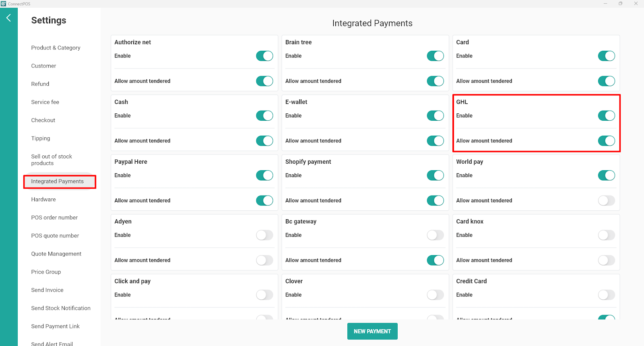644x346 pixels.
Task: Turn on Allow amount tendered for Adyen
Action: (x=264, y=260)
